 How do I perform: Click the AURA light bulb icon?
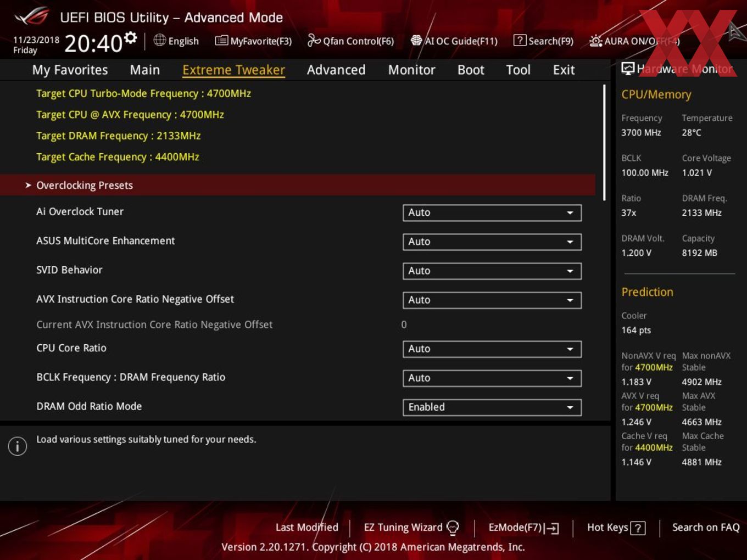pyautogui.click(x=595, y=41)
